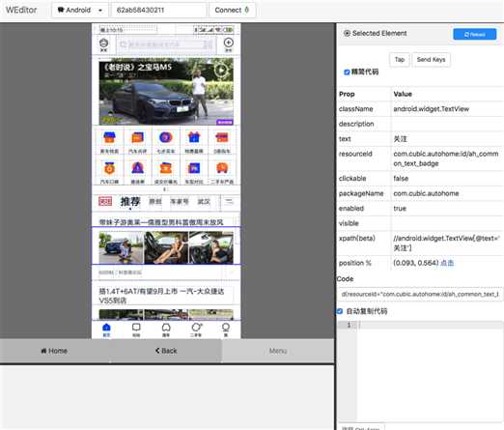Click the generated Code text field
Viewport: 504px width, 430px height.
pyautogui.click(x=420, y=294)
